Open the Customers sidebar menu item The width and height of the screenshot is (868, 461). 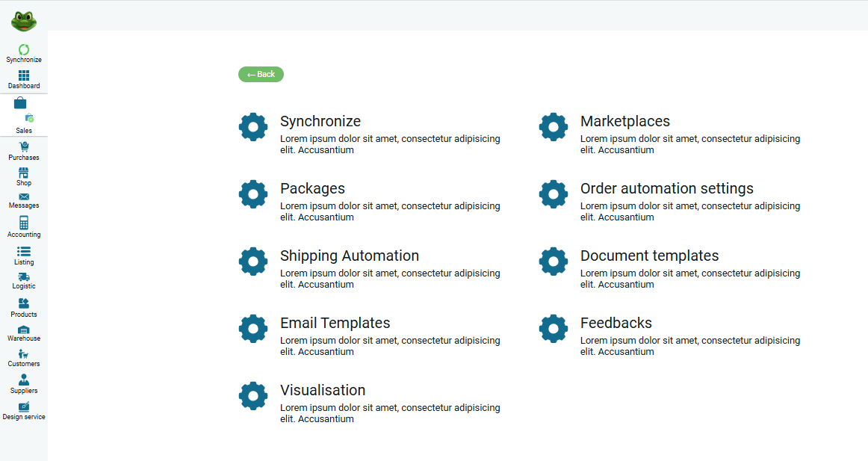tap(24, 355)
